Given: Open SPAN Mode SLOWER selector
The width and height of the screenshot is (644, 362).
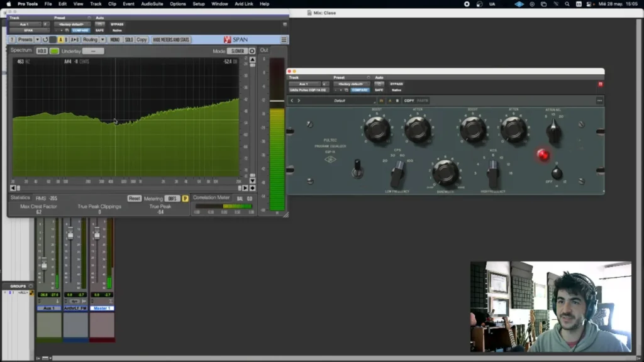Looking at the screenshot, I should pyautogui.click(x=237, y=52).
